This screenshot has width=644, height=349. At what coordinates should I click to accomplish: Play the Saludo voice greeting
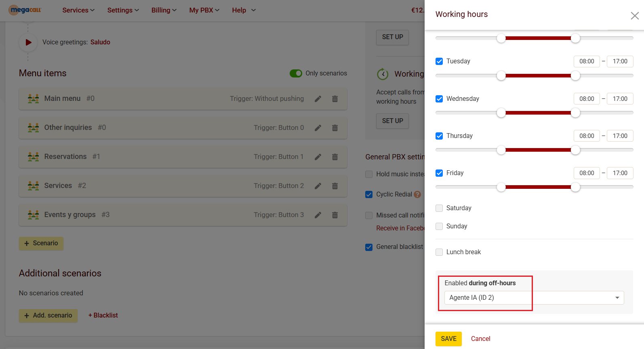[28, 42]
